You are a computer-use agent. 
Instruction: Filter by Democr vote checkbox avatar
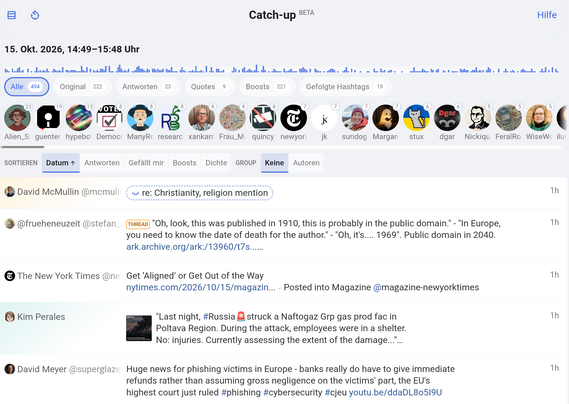109,118
